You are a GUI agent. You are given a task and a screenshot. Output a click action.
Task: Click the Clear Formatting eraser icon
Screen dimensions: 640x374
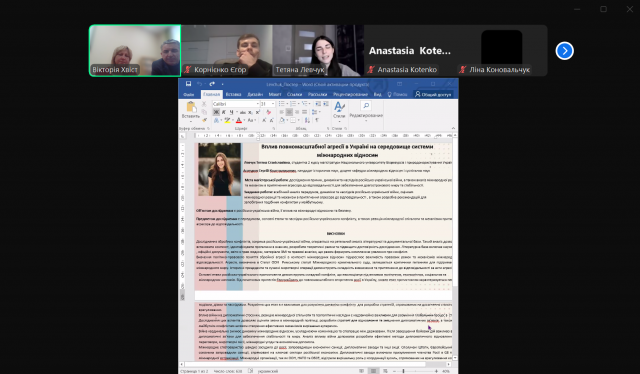268,112
